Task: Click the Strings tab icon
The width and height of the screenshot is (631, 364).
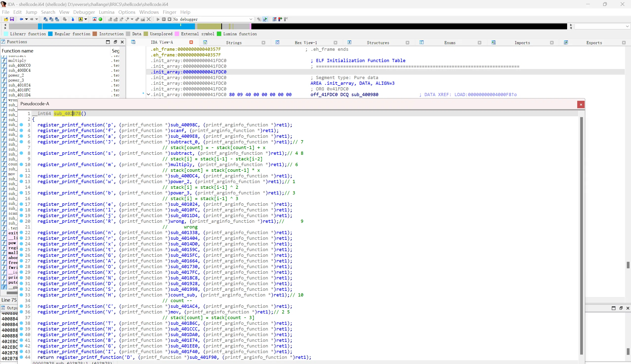Action: point(205,42)
